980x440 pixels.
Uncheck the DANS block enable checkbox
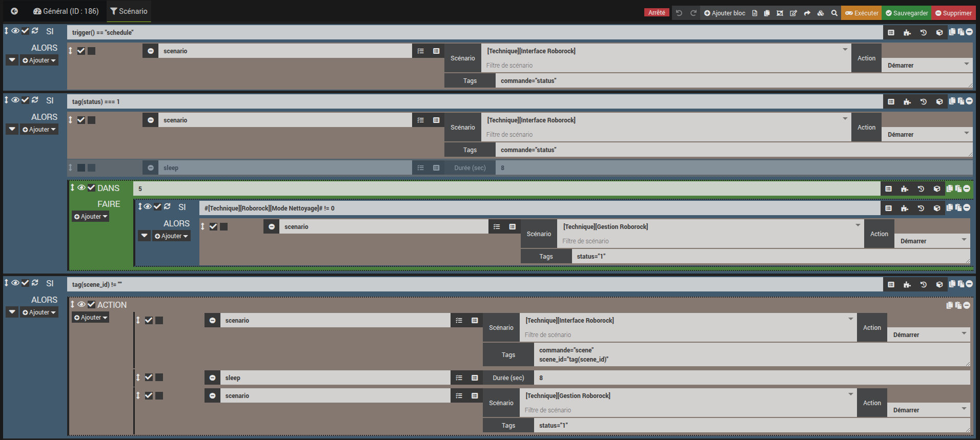(91, 187)
